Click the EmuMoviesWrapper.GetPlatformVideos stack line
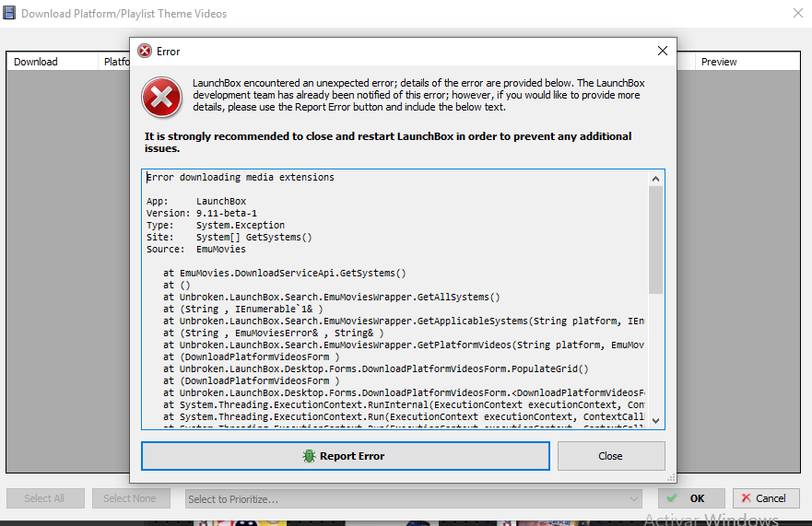This screenshot has height=526, width=812. tap(404, 345)
